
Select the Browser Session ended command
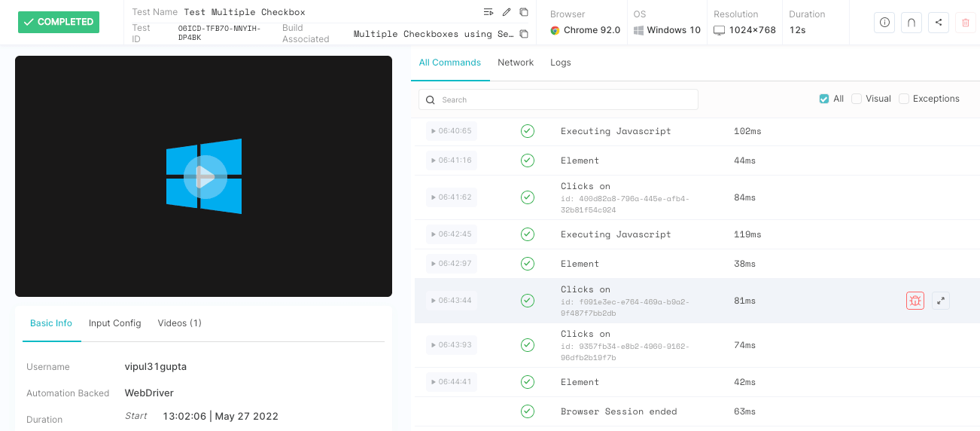coord(697,411)
